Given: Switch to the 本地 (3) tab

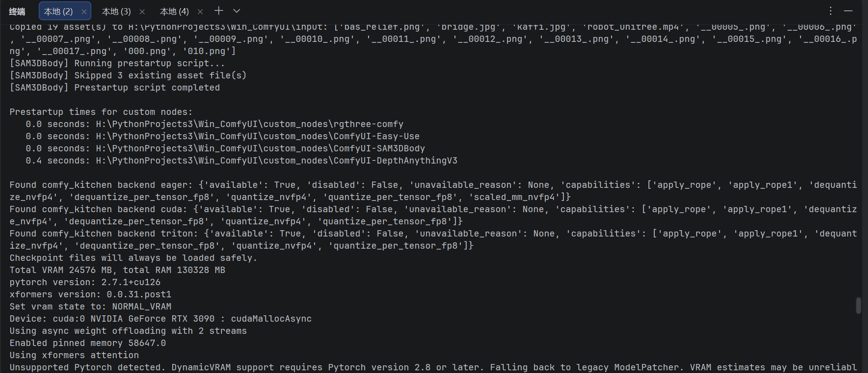Looking at the screenshot, I should click(116, 12).
